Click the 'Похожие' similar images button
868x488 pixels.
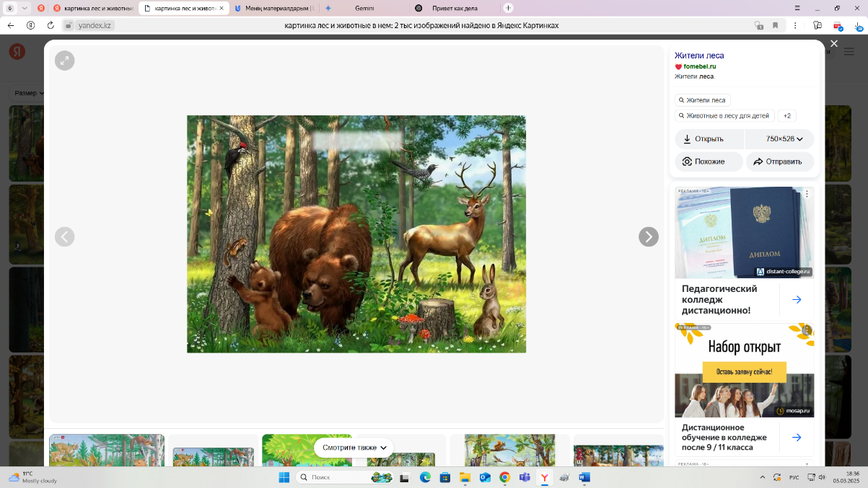coord(709,161)
